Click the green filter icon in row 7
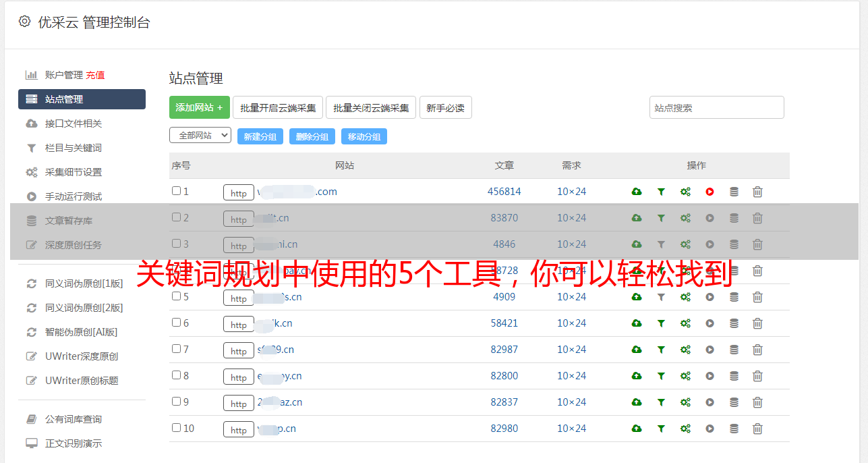868x463 pixels. pyautogui.click(x=661, y=350)
